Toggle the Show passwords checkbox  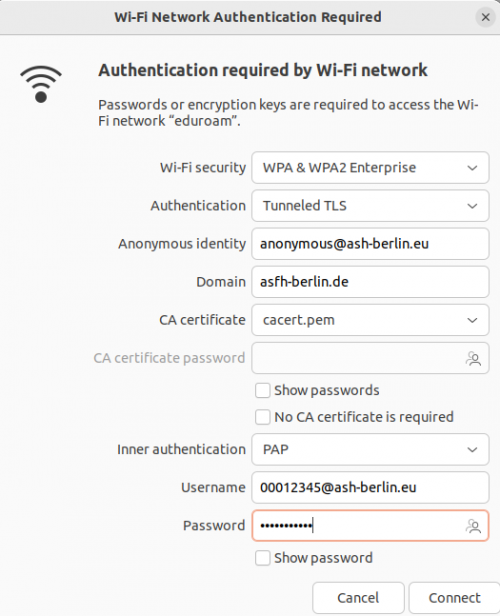click(262, 390)
